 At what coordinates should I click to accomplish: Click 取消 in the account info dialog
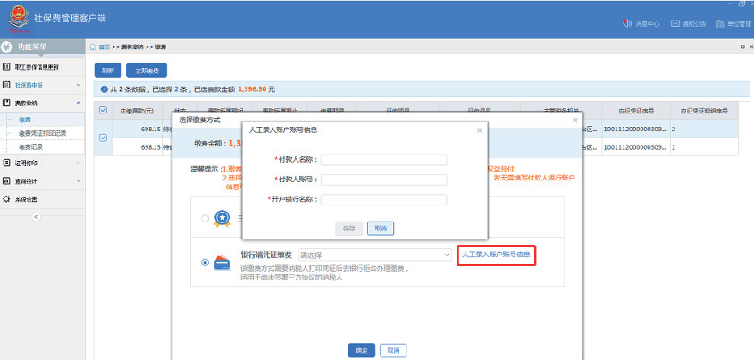click(x=380, y=229)
